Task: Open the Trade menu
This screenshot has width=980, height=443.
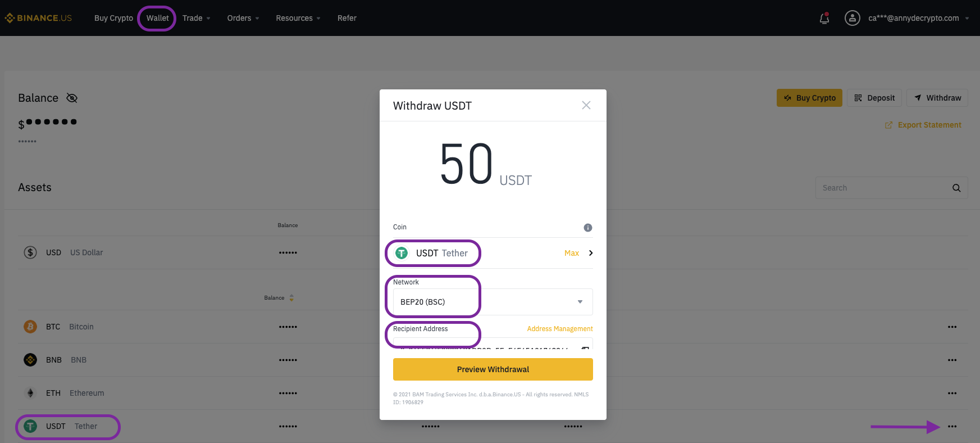Action: pyautogui.click(x=196, y=18)
